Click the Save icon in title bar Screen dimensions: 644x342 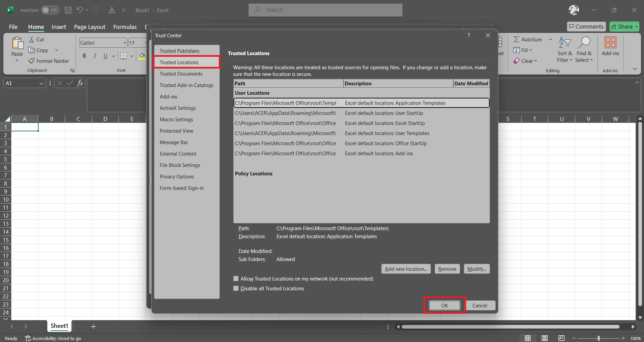68,10
